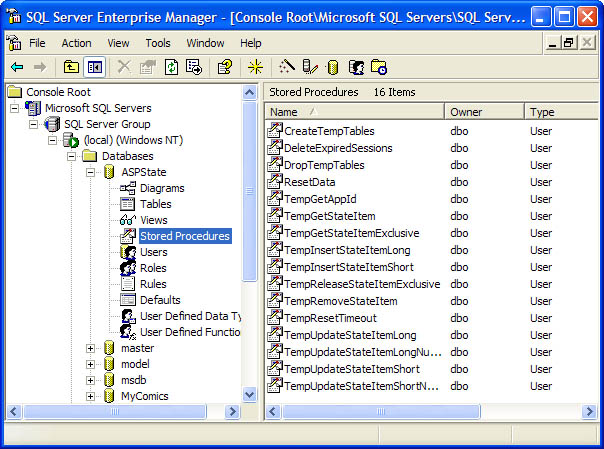Click the tree pane horizontal scrollbar thumb
Image resolution: width=604 pixels, height=449 pixels.
115,412
